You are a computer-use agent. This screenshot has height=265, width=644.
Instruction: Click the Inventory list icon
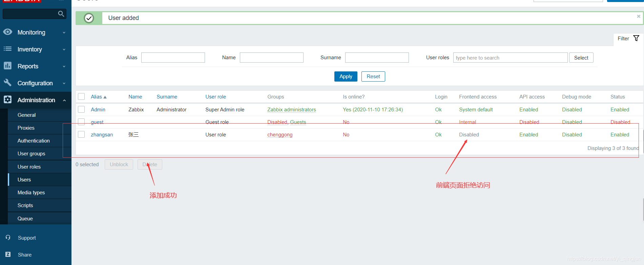pos(8,49)
